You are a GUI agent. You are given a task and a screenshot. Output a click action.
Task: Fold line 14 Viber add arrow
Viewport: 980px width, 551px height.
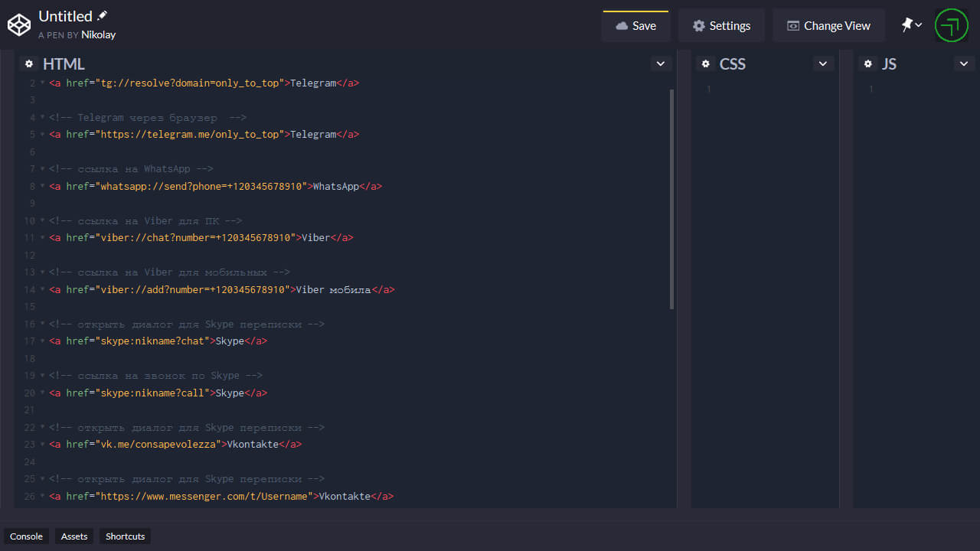[x=42, y=289]
